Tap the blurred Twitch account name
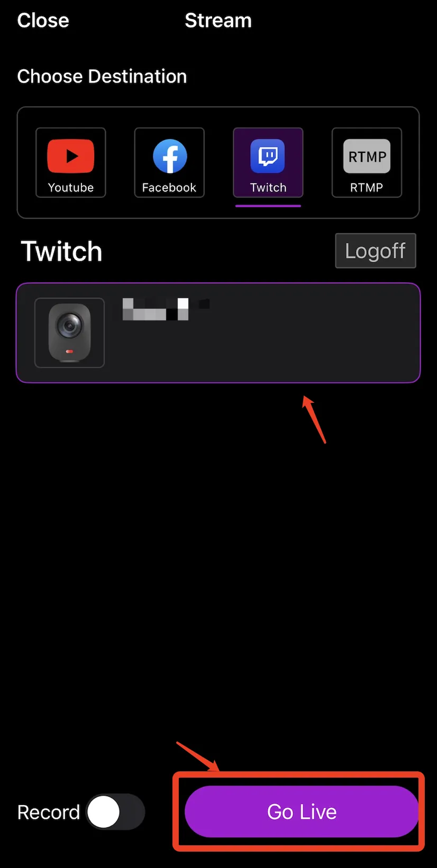 click(x=166, y=309)
